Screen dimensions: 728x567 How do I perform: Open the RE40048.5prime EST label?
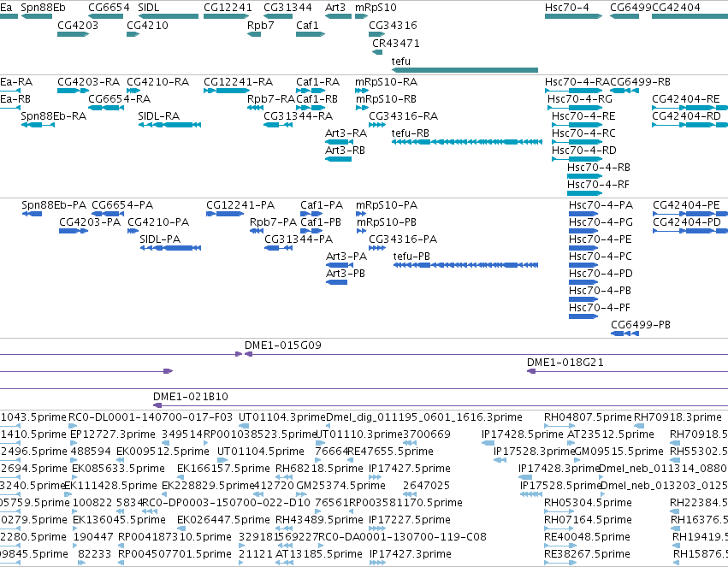click(588, 537)
